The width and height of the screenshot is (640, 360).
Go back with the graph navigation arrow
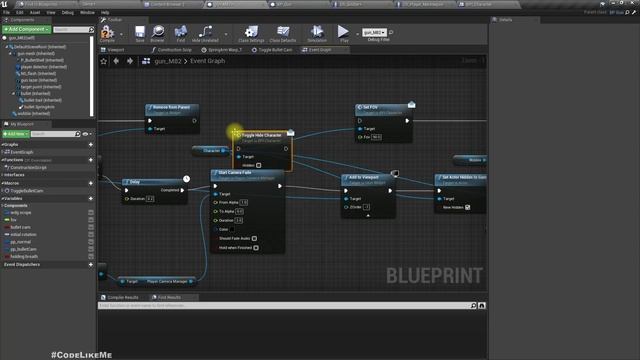116,61
